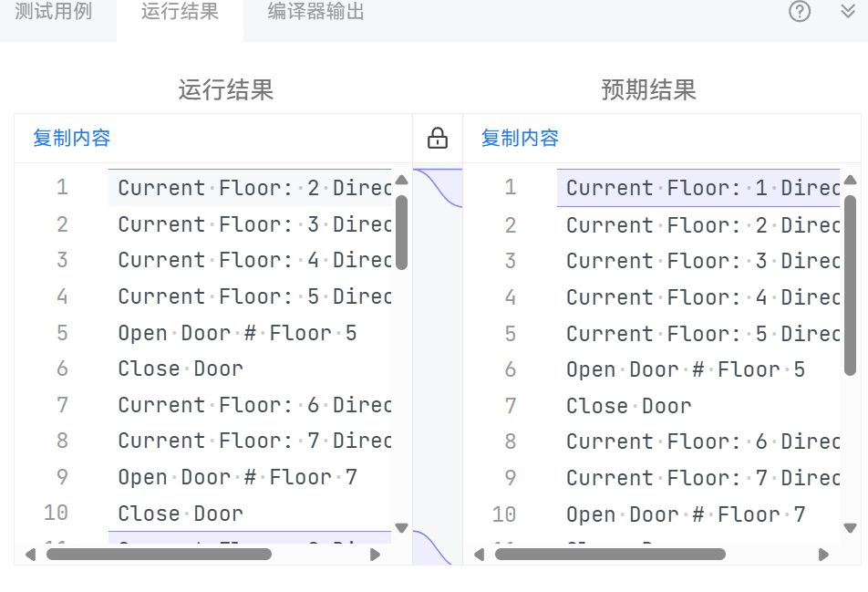Click the help question mark icon
The image size is (868, 592).
(800, 12)
